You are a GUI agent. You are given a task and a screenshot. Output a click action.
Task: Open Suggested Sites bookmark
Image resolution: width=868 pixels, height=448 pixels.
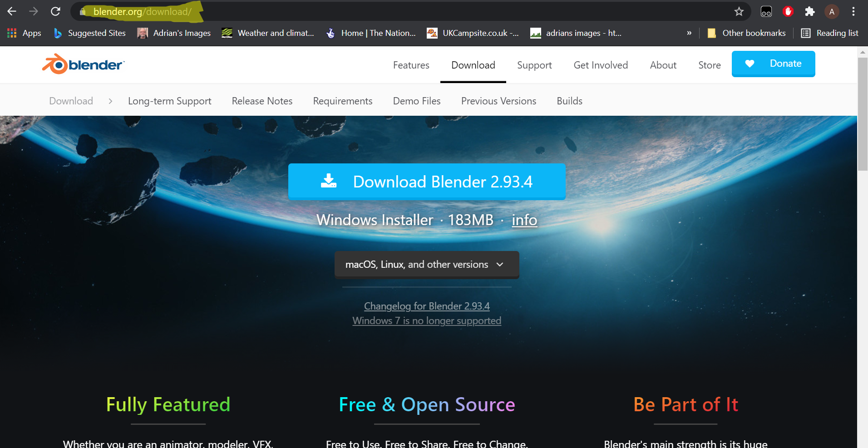click(x=89, y=33)
